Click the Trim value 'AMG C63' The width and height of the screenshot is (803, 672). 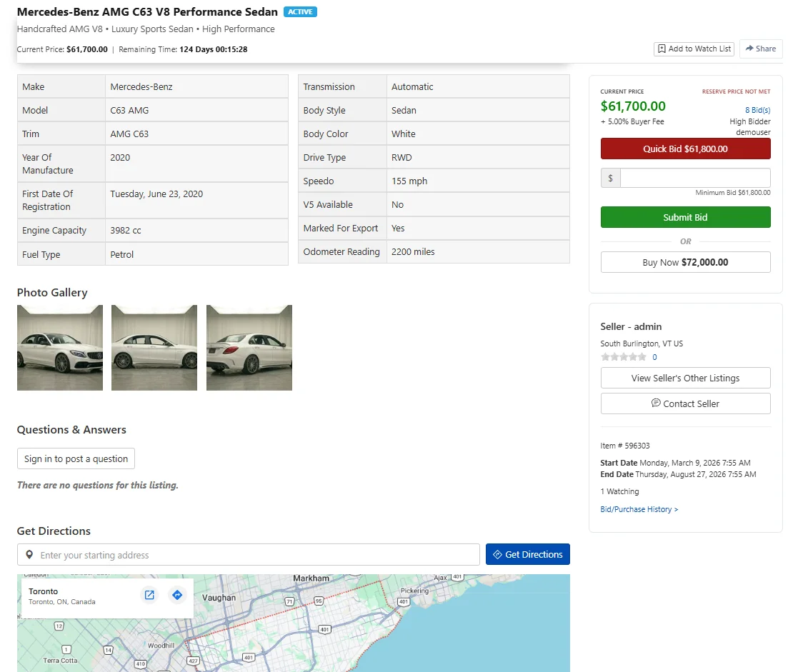pyautogui.click(x=129, y=134)
